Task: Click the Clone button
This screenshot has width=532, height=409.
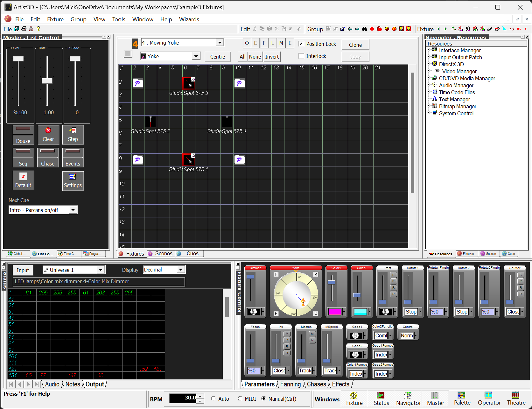Action: 355,45
